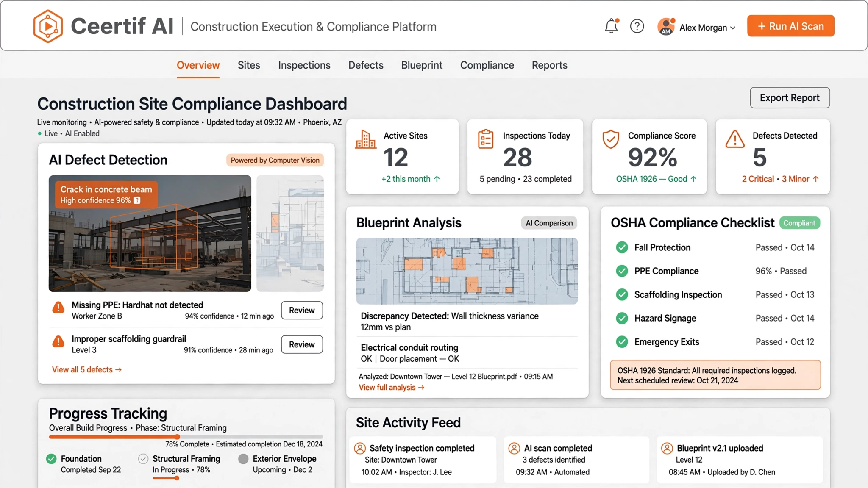Open the View all 5 defects link

coord(87,370)
